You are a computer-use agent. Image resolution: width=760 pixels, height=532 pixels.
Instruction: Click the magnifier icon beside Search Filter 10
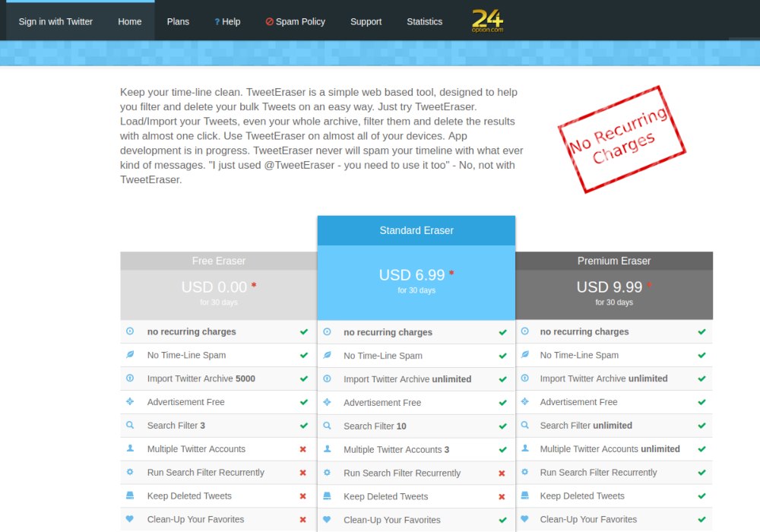point(327,426)
